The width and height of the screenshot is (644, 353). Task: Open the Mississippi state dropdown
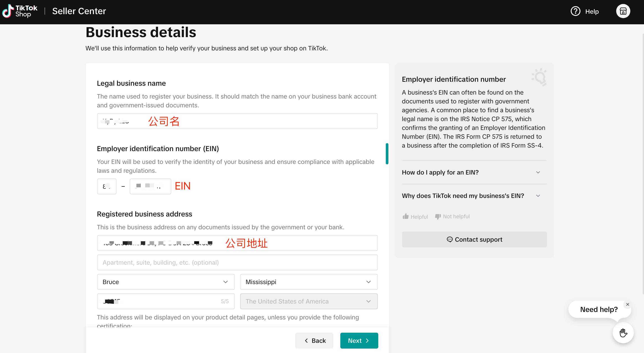[x=309, y=282]
